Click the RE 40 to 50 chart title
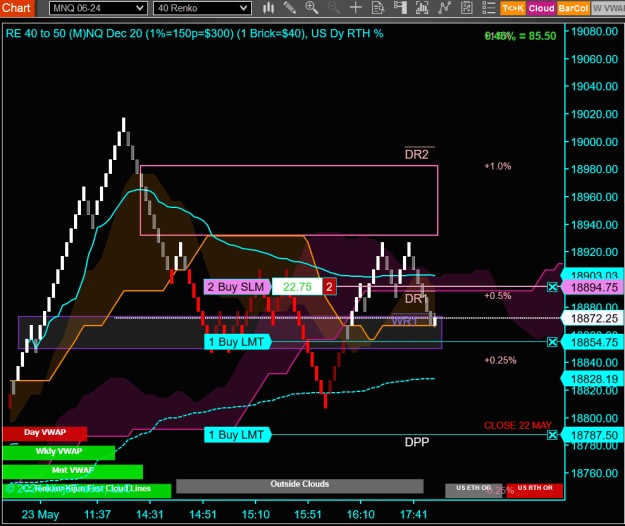 coord(195,33)
